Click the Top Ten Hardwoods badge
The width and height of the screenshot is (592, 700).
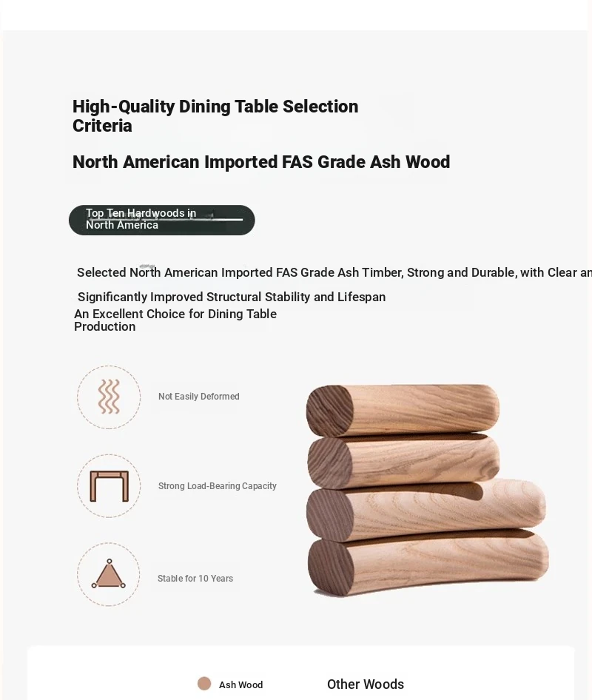point(161,220)
